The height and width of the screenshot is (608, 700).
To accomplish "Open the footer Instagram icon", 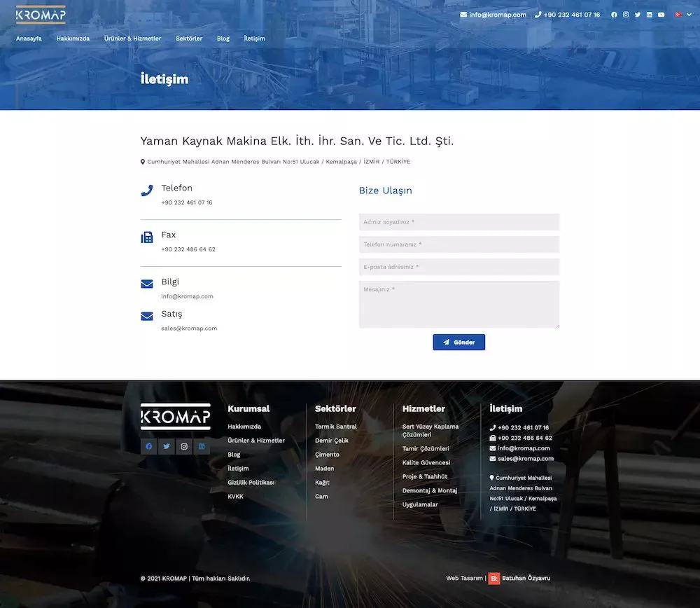I will pos(184,446).
